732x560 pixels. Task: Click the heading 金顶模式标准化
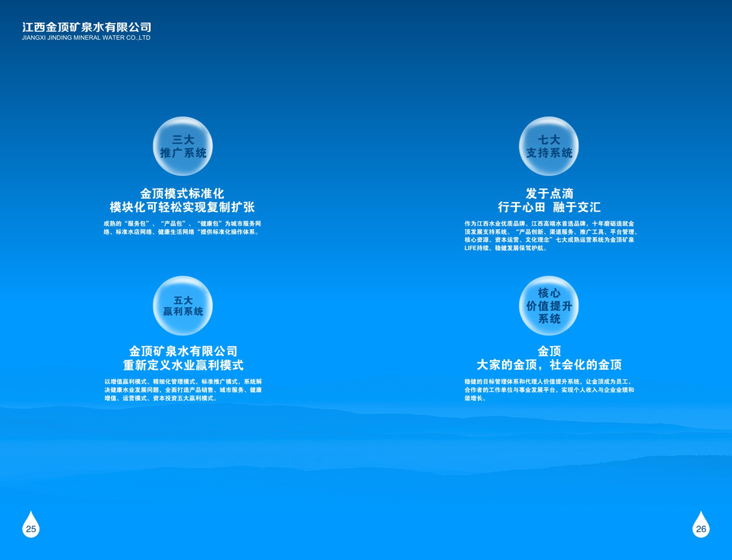point(182,193)
